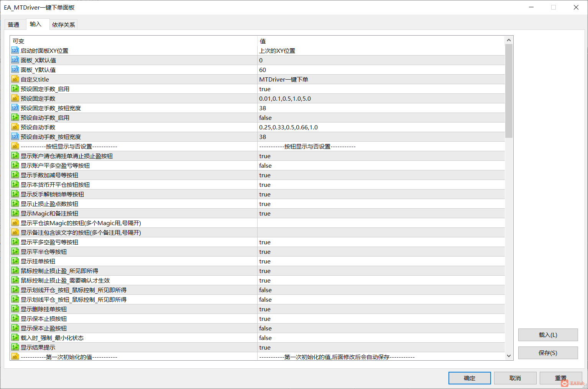The width and height of the screenshot is (588, 389).
Task: Click the string icon beside 预设固定手数
Action: pos(15,98)
